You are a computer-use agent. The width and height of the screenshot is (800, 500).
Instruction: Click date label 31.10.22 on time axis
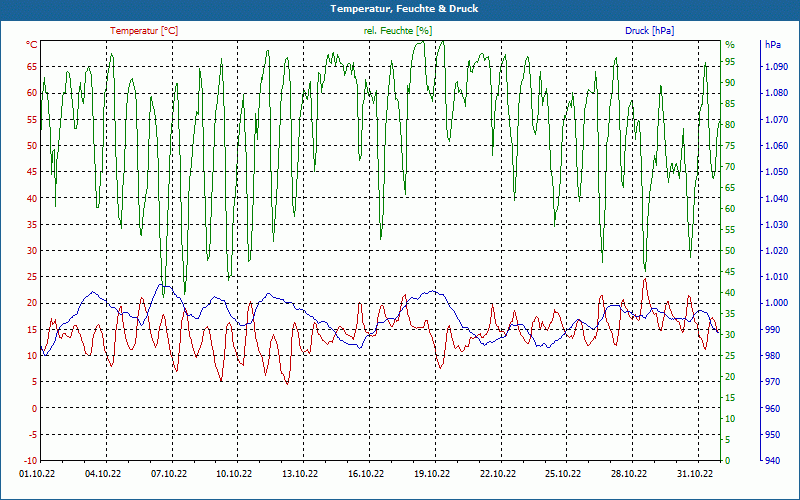pos(694,473)
